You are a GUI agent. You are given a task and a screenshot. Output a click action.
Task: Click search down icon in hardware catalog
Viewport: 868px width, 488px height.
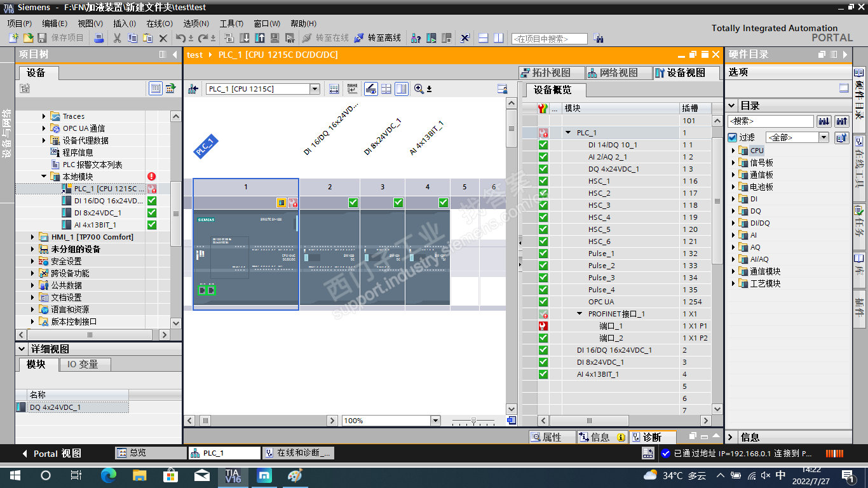(x=824, y=121)
